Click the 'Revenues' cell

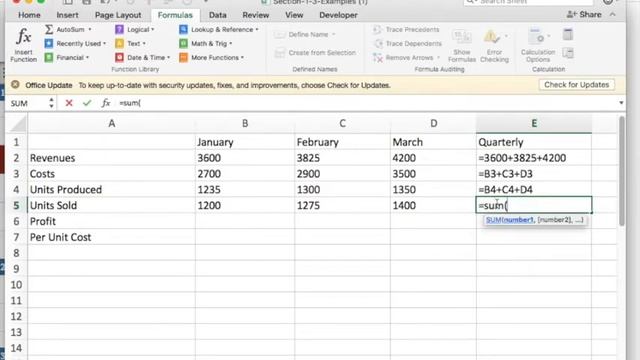(111, 158)
